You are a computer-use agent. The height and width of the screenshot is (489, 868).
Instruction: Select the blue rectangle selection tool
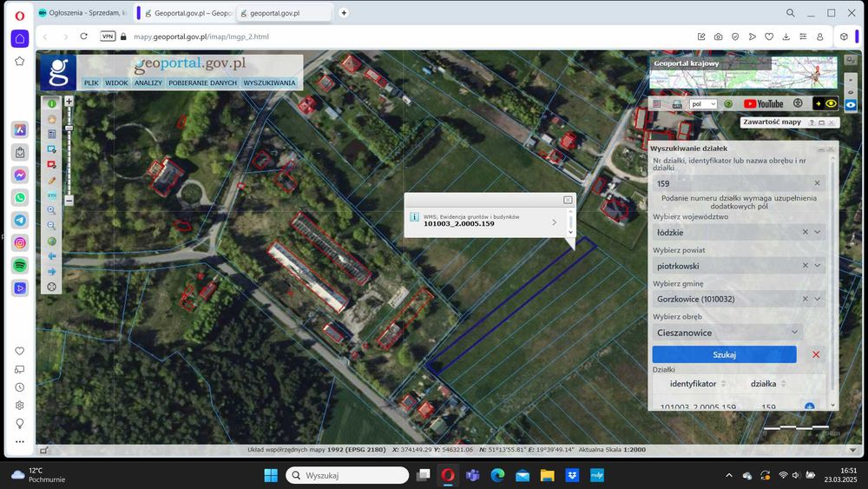coord(51,149)
